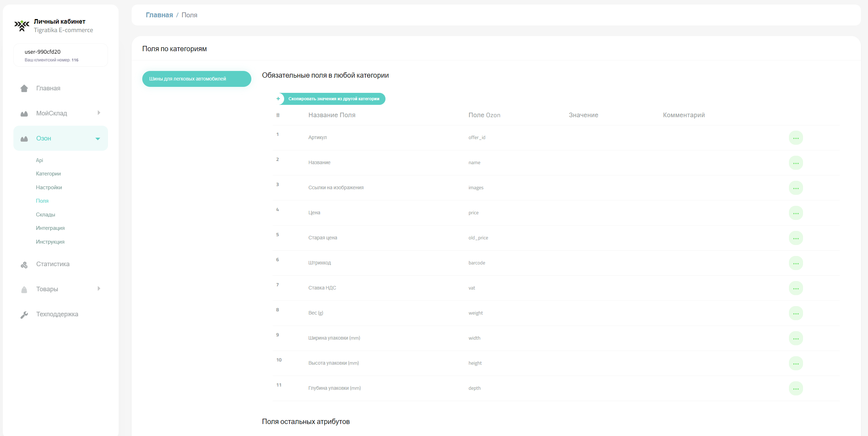Viewport: 868px width, 436px height.
Task: Open the Настройки submenu item
Action: pyautogui.click(x=49, y=187)
